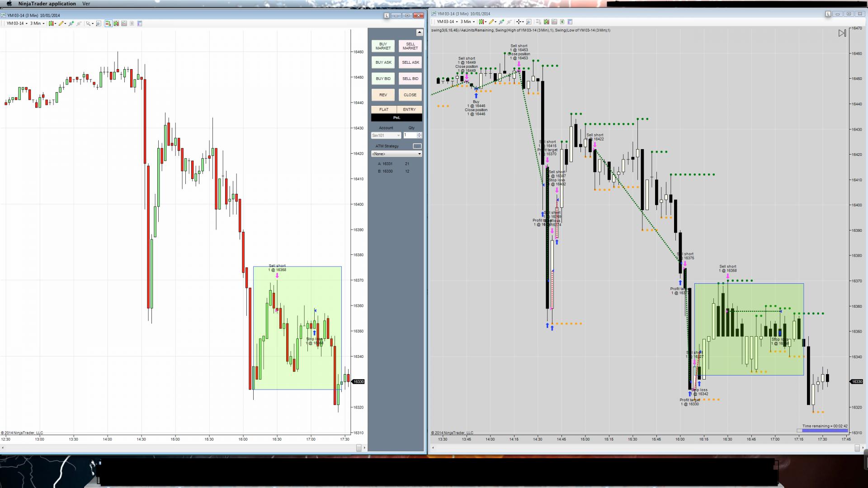Click the crosshair cursor icon in right chart
Viewport: 868px width, 488px height.
(519, 22)
